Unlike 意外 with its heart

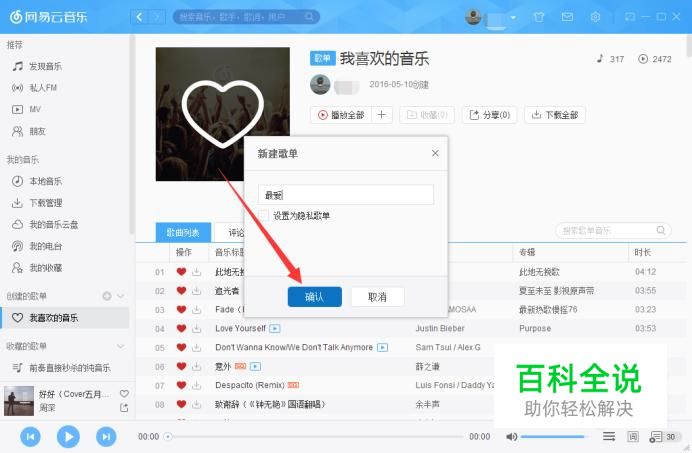tap(181, 366)
